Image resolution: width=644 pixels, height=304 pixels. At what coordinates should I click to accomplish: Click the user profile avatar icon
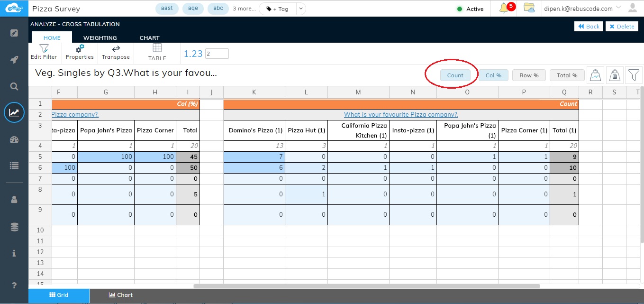click(x=633, y=8)
